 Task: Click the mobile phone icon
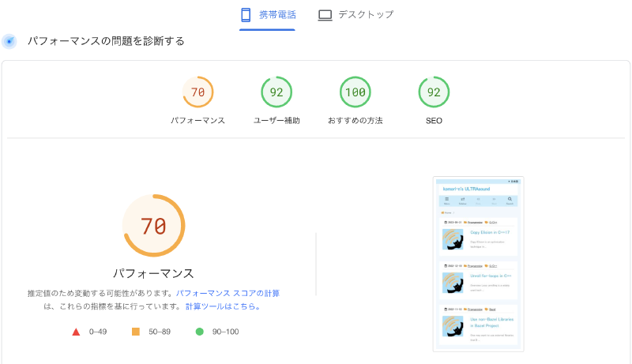(246, 15)
